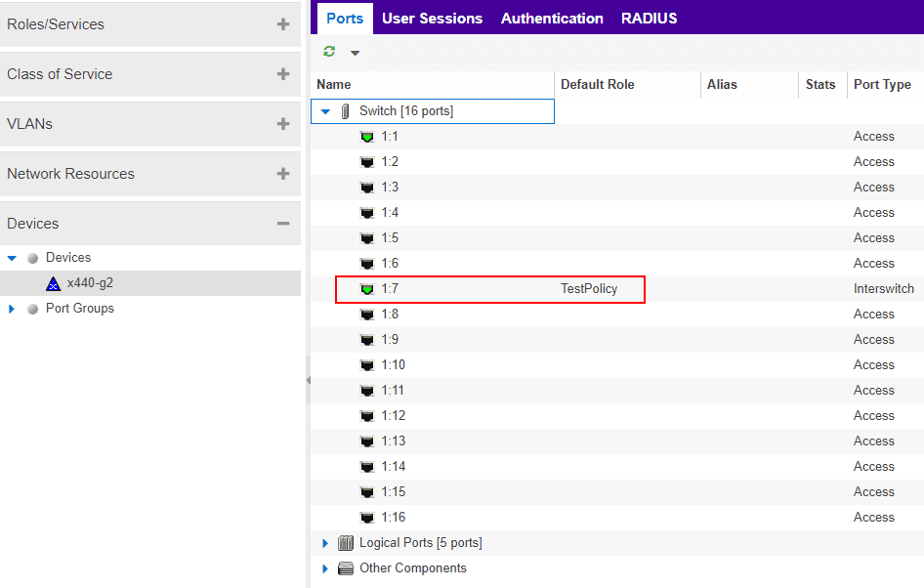Click the black port icon for 1:16
The image size is (924, 588).
click(x=367, y=518)
